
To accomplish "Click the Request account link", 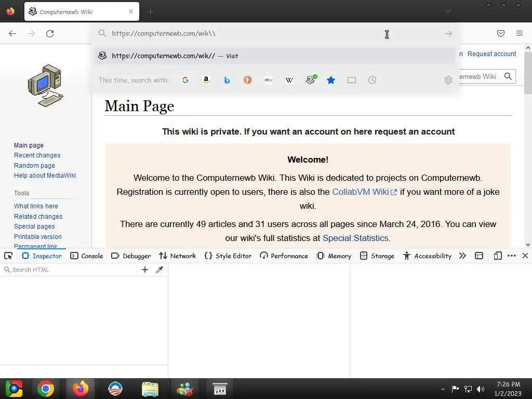I will click(491, 54).
